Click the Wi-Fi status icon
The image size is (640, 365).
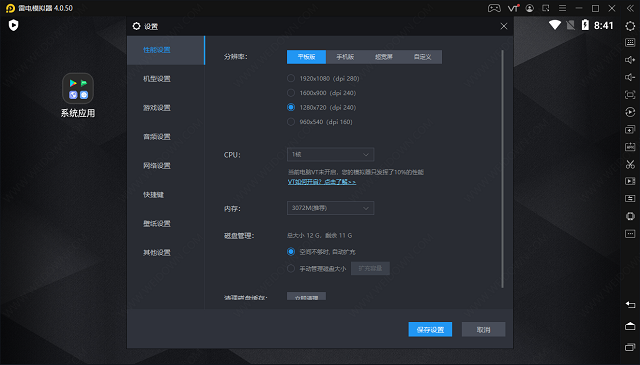(555, 25)
